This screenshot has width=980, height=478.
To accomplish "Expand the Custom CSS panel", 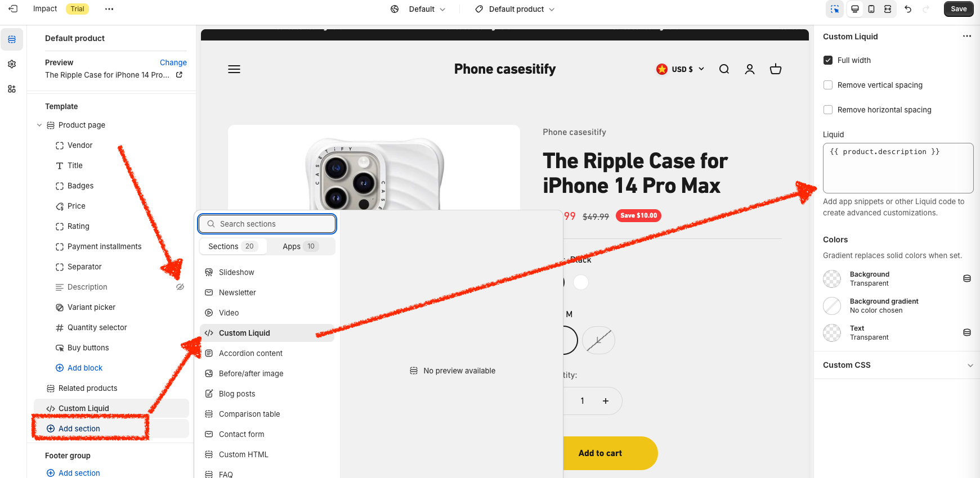I will point(898,365).
